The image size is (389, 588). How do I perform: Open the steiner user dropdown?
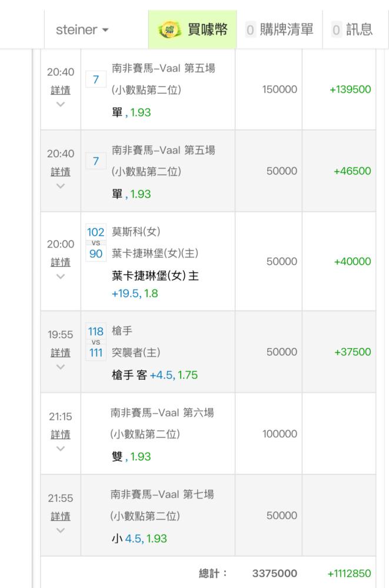click(x=82, y=30)
